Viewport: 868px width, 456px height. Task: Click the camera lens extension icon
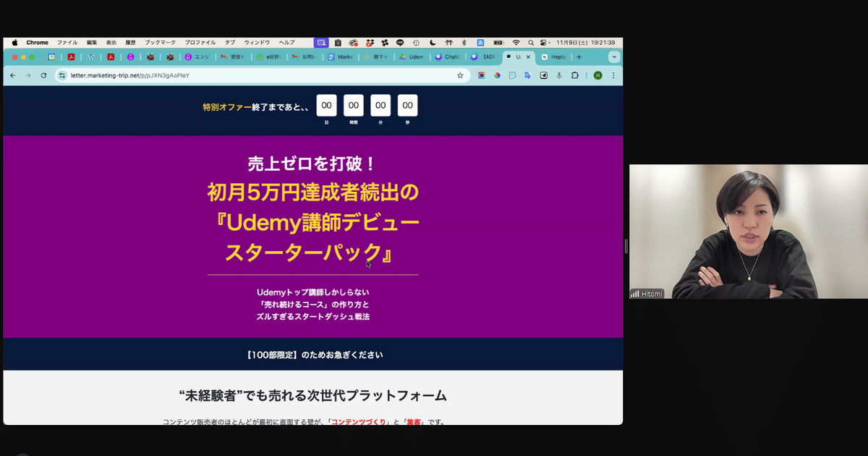482,75
